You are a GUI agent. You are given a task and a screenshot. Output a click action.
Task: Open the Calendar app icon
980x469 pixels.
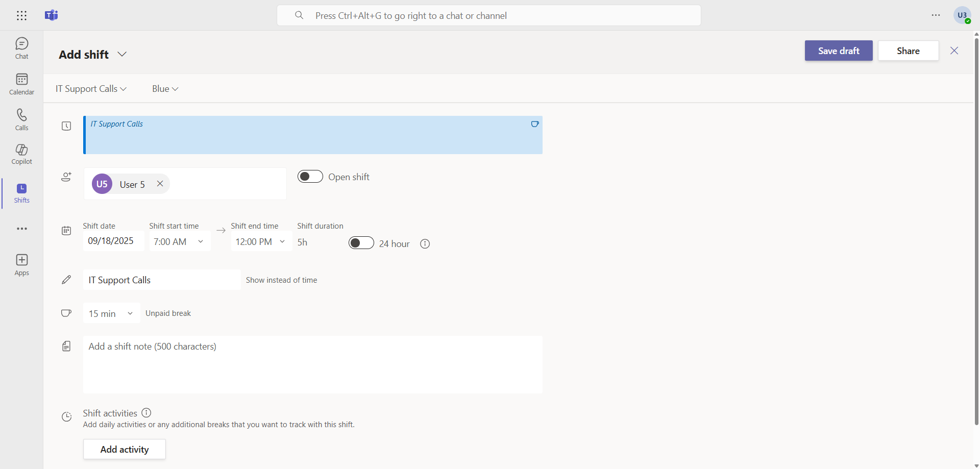click(21, 84)
